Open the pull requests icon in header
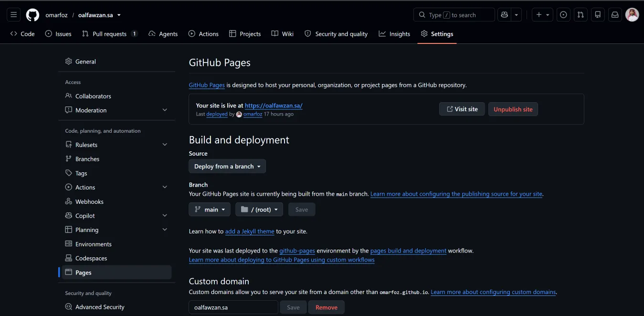The image size is (644, 316). point(581,15)
